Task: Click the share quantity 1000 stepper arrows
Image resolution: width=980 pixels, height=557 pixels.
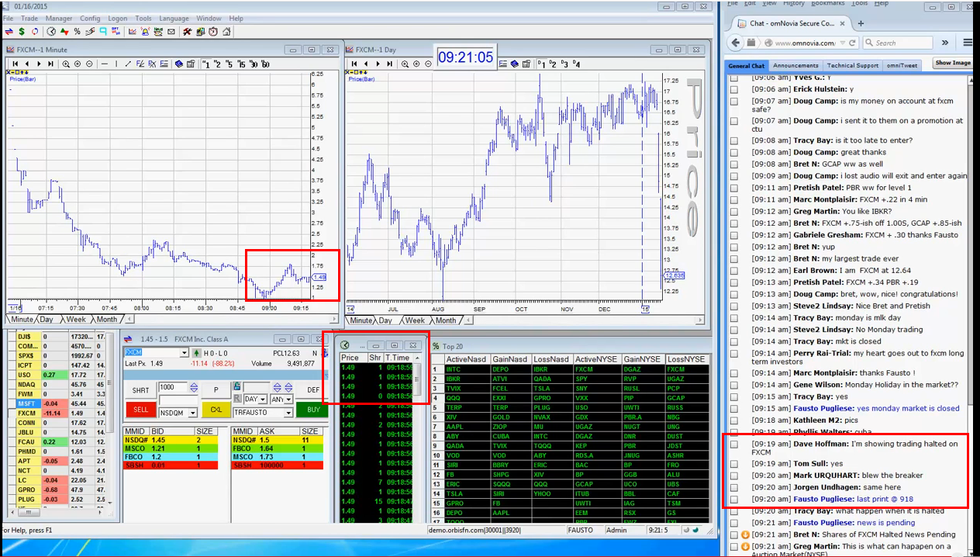Action: pos(194,387)
